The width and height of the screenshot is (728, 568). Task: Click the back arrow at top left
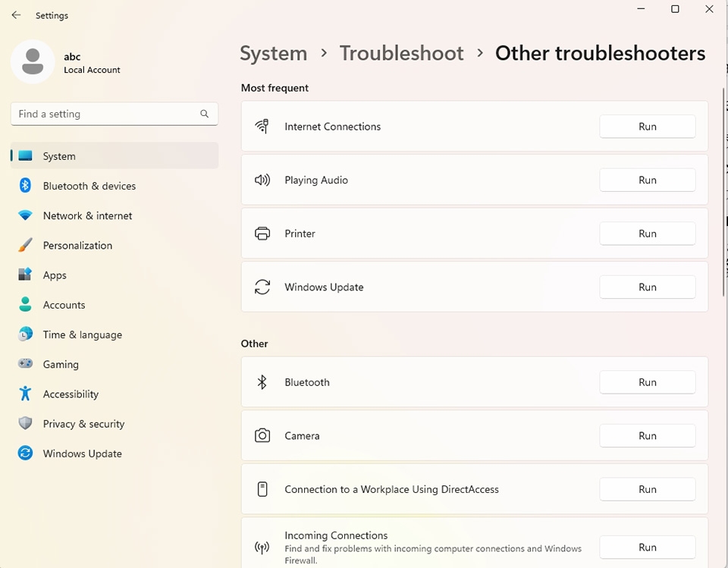(x=16, y=15)
